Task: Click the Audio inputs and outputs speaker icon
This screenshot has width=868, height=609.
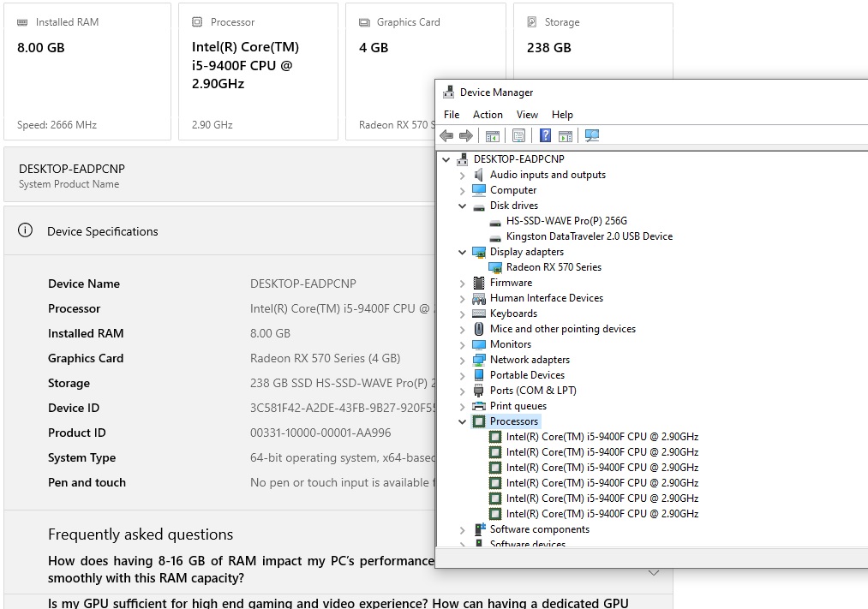Action: (479, 175)
